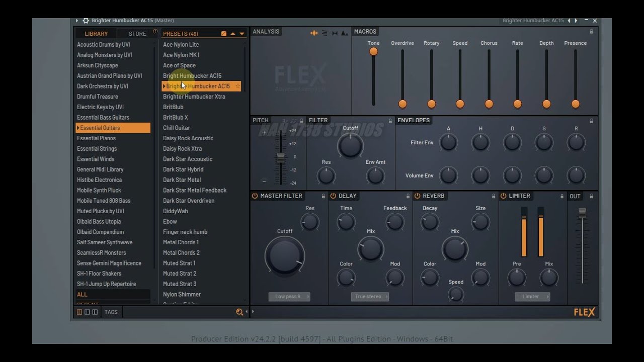
Task: Click the random preset dice icon
Action: click(224, 34)
